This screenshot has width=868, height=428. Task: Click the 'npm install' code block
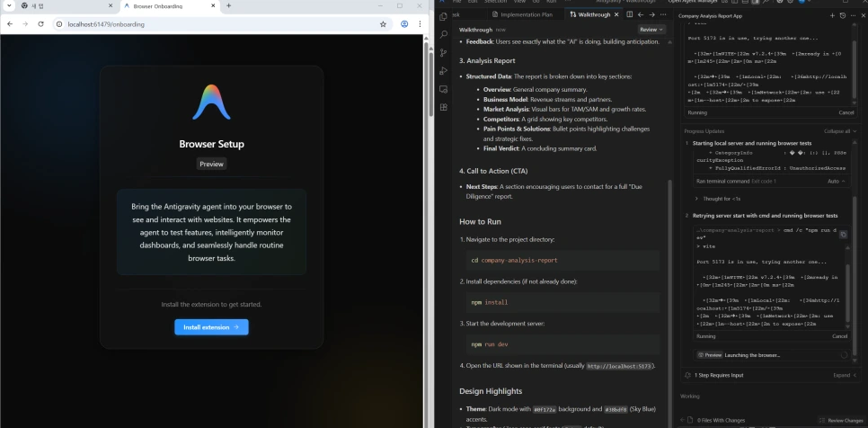[562, 302]
